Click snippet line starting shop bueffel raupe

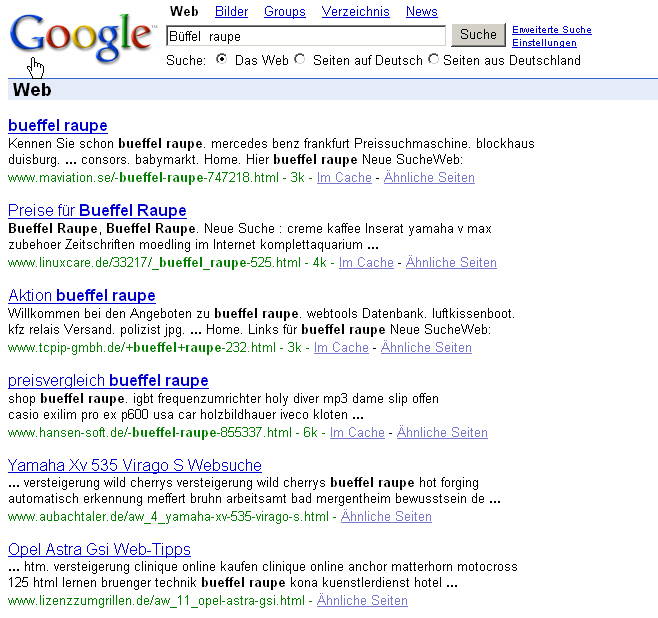223,399
